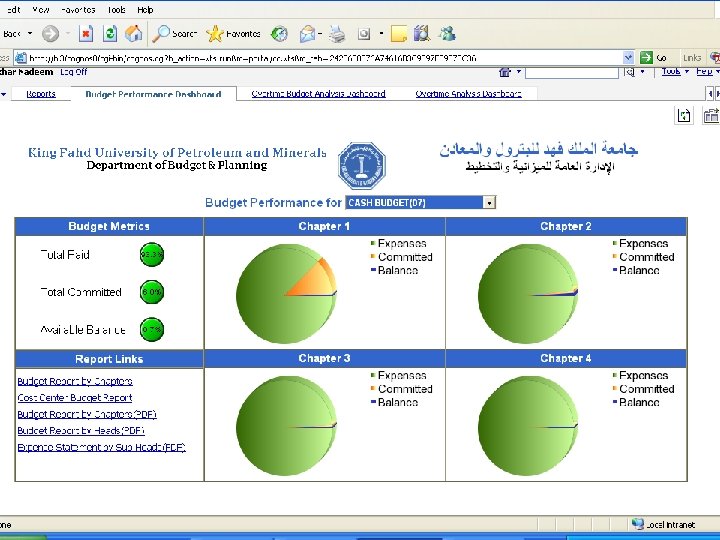Open Budget Report by Chapters link
This screenshot has width=720, height=540.
pyautogui.click(x=75, y=381)
